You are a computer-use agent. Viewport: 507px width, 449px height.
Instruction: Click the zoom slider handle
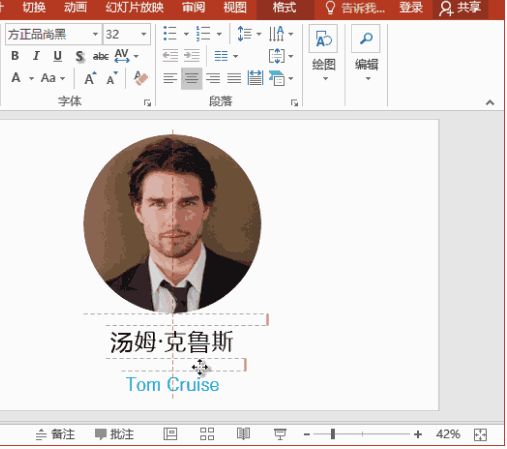click(x=333, y=434)
